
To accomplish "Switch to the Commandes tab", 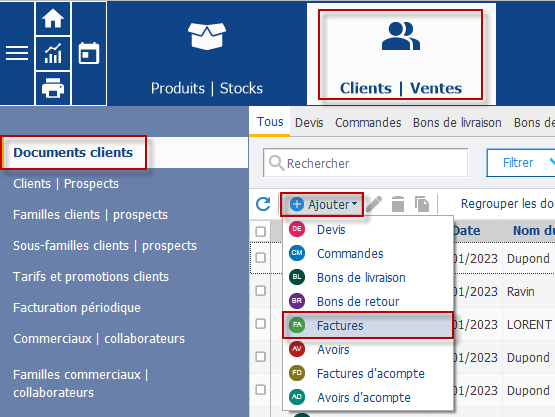I will (368, 123).
